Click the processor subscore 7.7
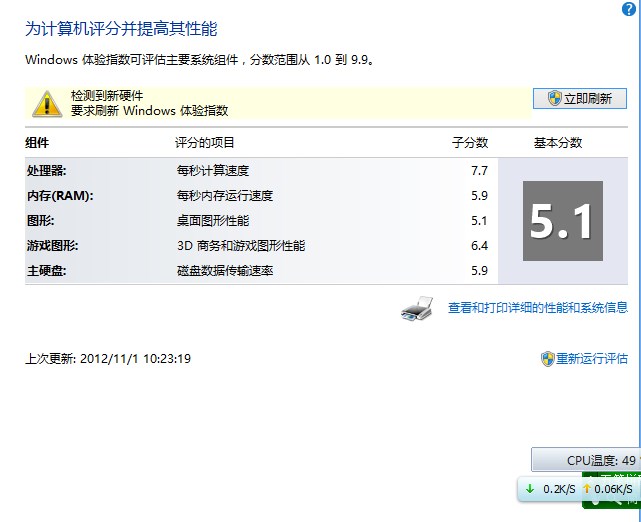This screenshot has height=522, width=641. 479,170
